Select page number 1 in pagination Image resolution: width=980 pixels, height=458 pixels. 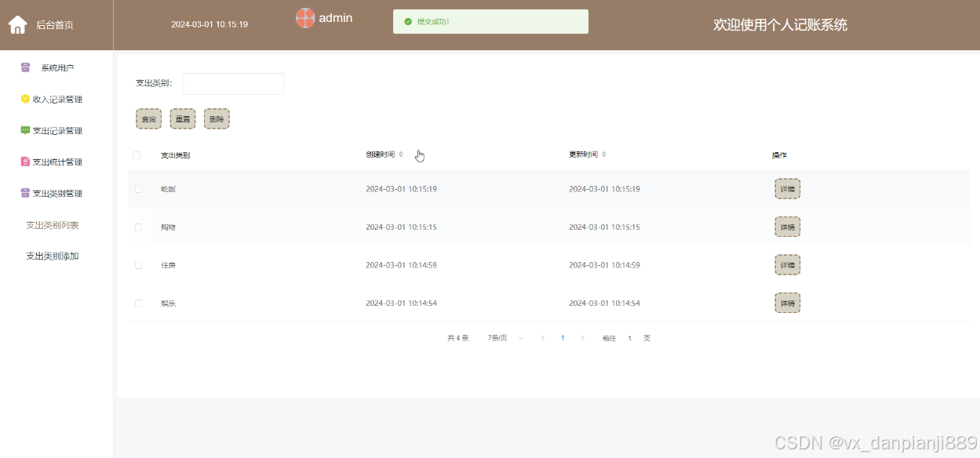[x=563, y=338]
